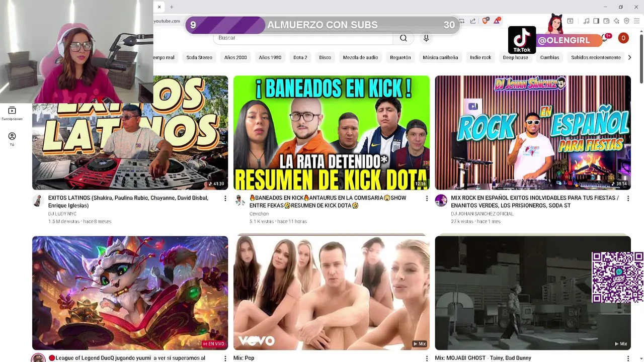The height and width of the screenshot is (362, 644).
Task: Click DJ LUDY NYC channel avatar
Action: point(38,201)
